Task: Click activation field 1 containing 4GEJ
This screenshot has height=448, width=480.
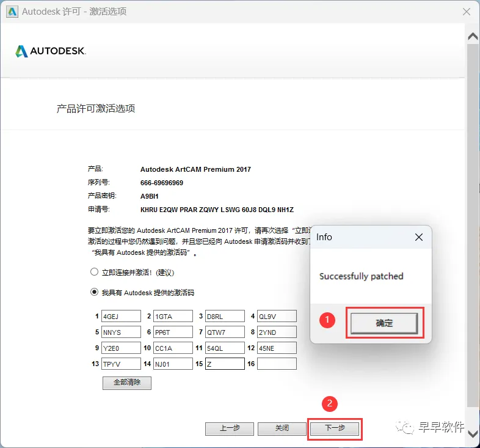Action: (122, 316)
